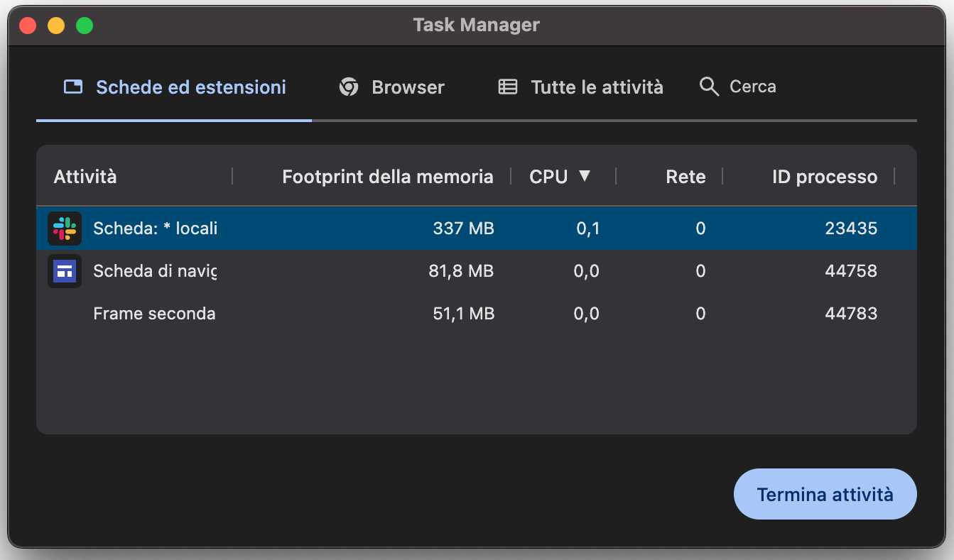Click the magnifying glass search icon
This screenshot has height=560, width=954.
tap(709, 86)
